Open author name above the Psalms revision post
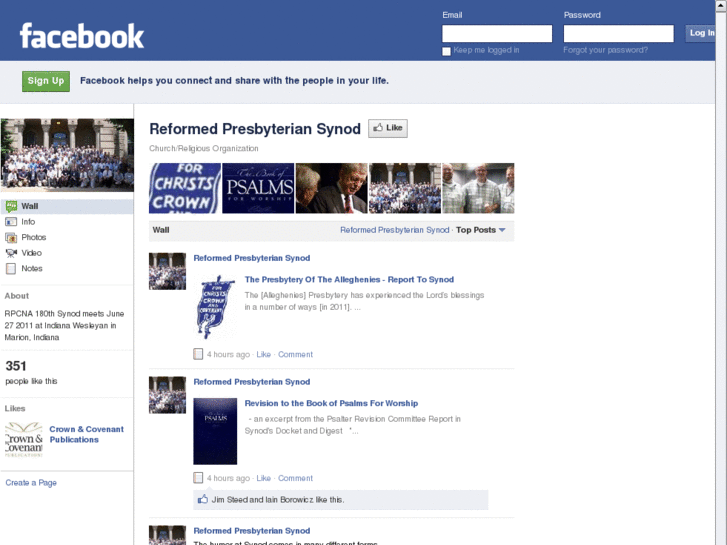727x545 pixels. 252,382
